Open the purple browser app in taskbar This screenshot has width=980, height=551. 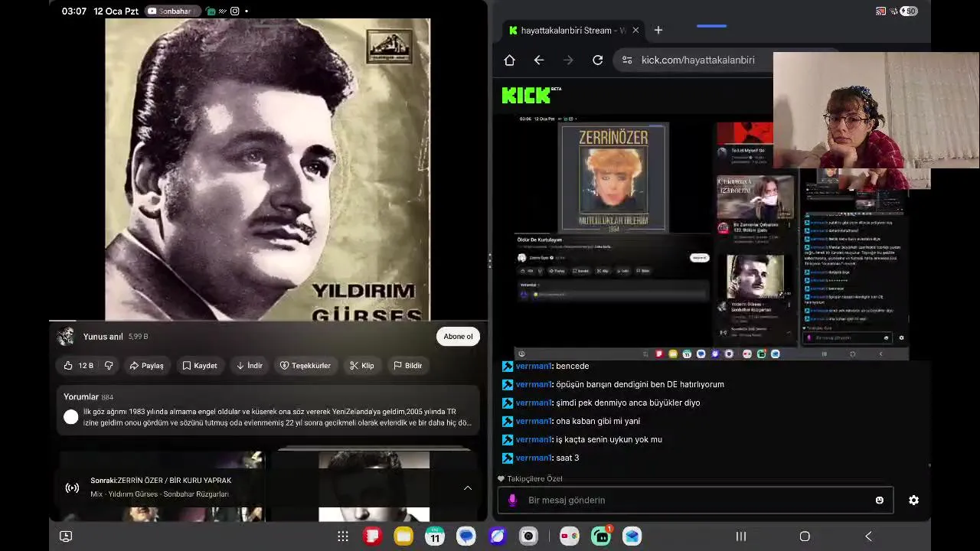[x=497, y=536]
